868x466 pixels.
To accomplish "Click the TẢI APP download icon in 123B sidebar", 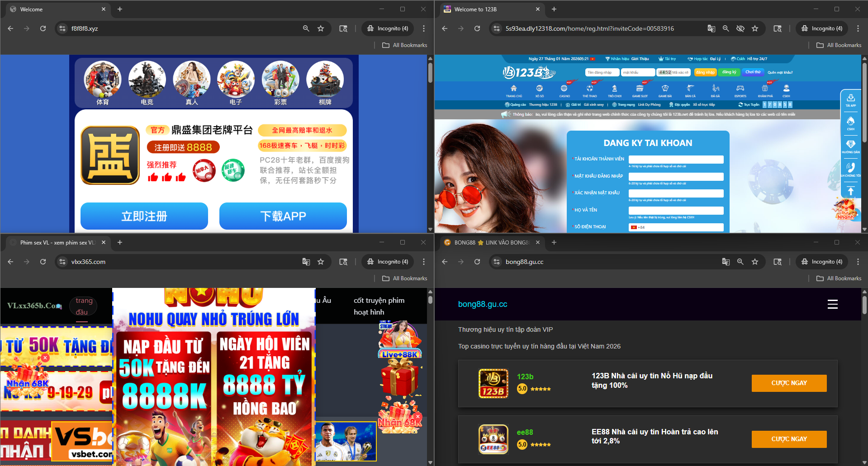I will 850,99.
